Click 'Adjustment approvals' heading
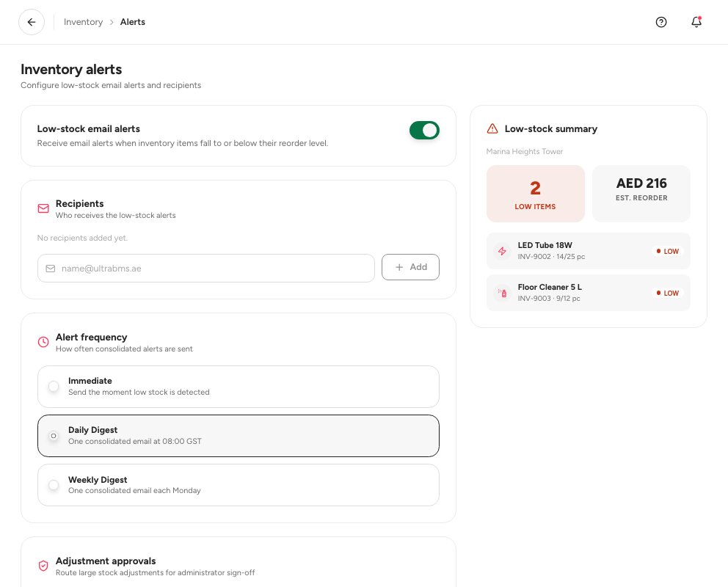The height and width of the screenshot is (587, 728). tap(106, 561)
